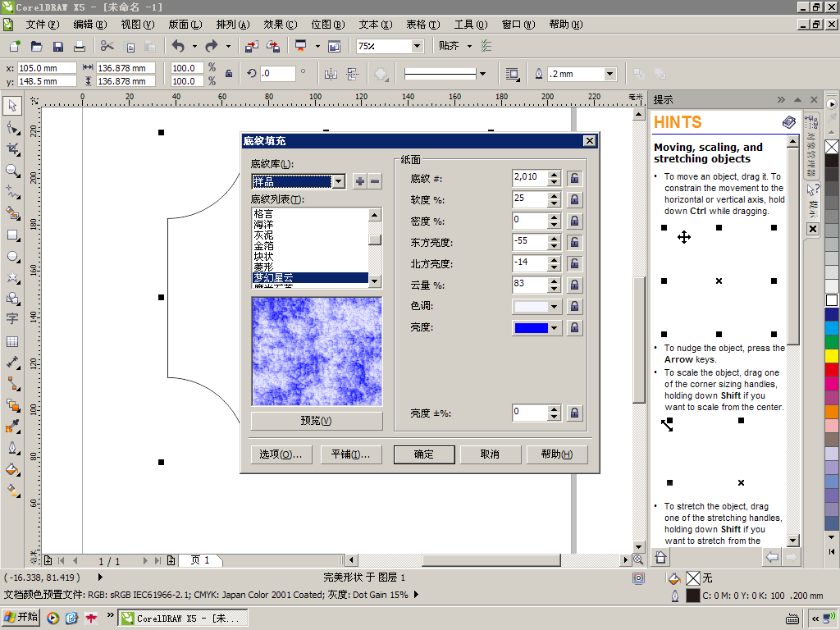The image size is (840, 630).
Task: Select the Shape edit tool
Action: pos(13,128)
